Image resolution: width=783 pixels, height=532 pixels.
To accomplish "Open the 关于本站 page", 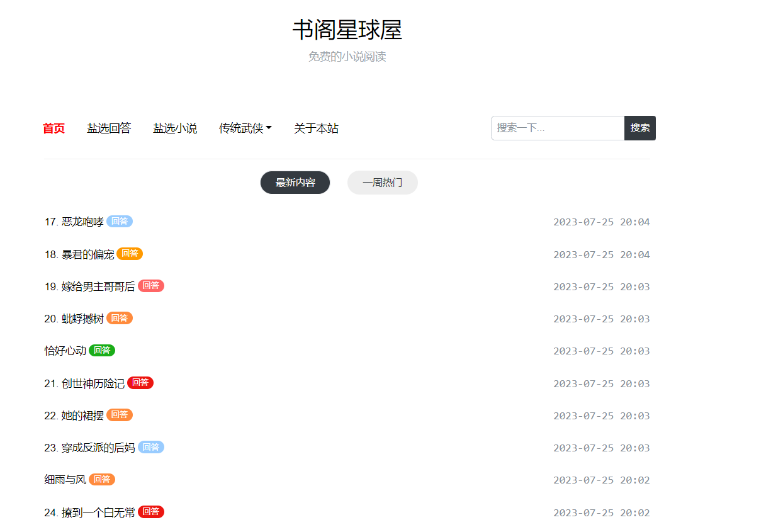I will point(316,128).
